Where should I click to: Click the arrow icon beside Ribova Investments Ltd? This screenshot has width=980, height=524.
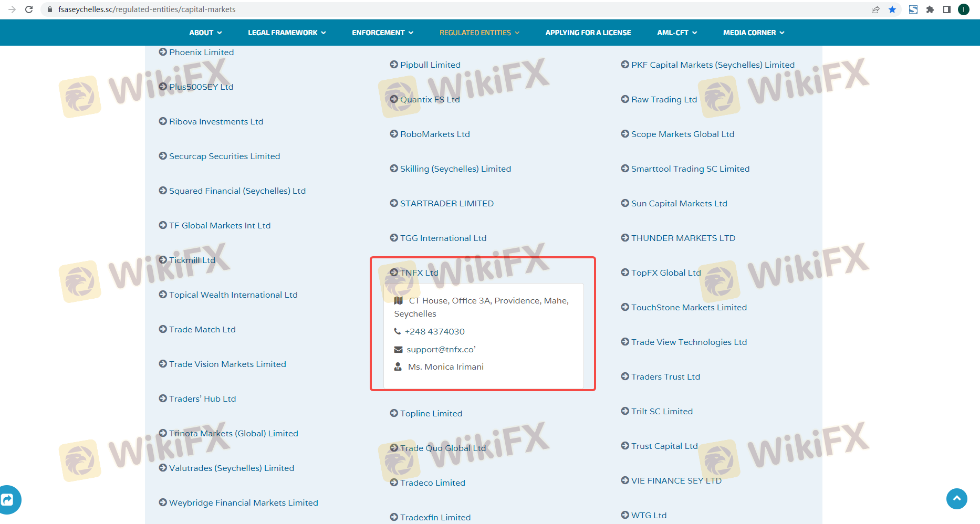click(163, 121)
